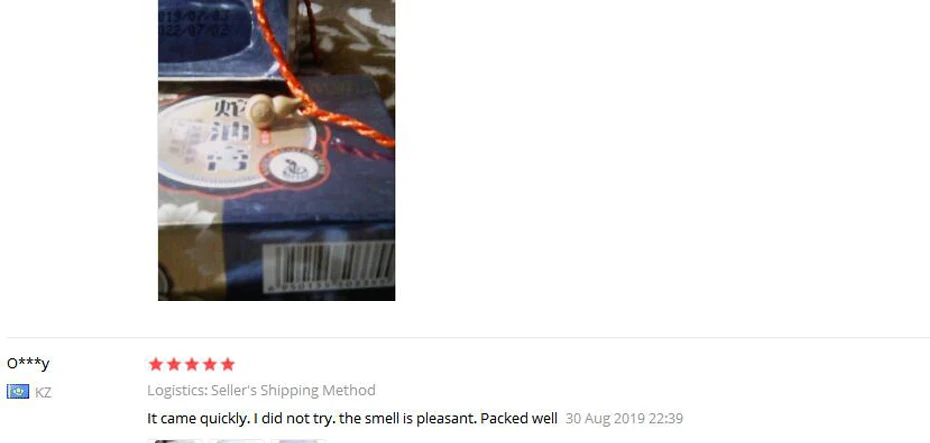Open second small review thumbnail below comment
Screen dimensions: 930x443
pyautogui.click(x=237, y=441)
